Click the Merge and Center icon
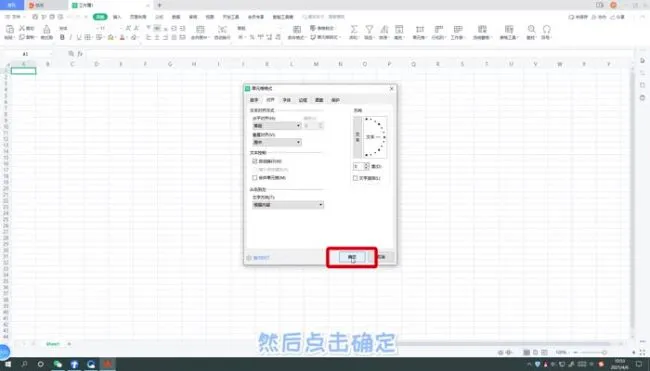The width and height of the screenshot is (650, 371). tap(200, 29)
